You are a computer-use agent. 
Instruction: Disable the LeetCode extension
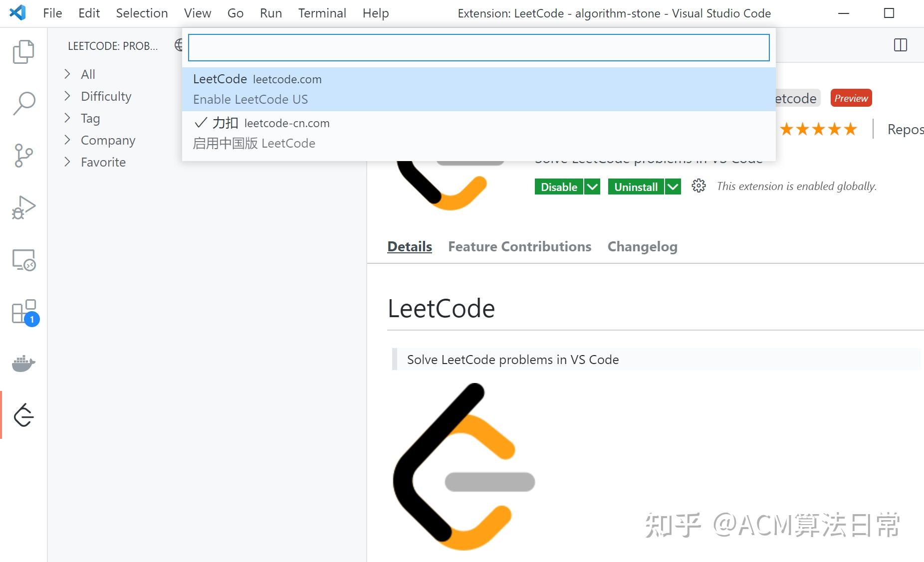pos(558,187)
